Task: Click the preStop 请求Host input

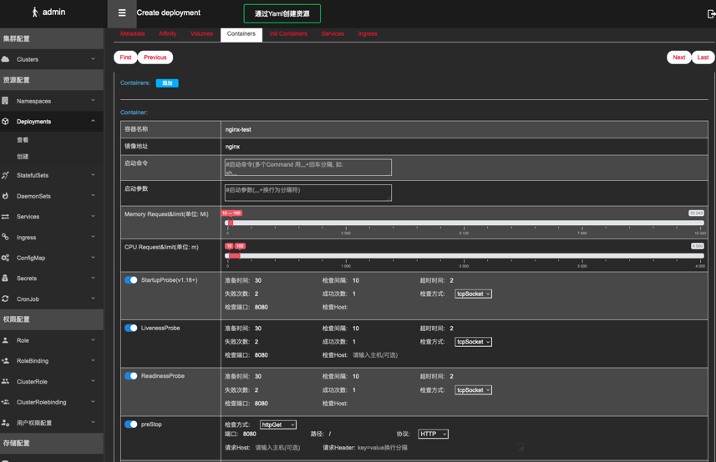Action: point(278,447)
